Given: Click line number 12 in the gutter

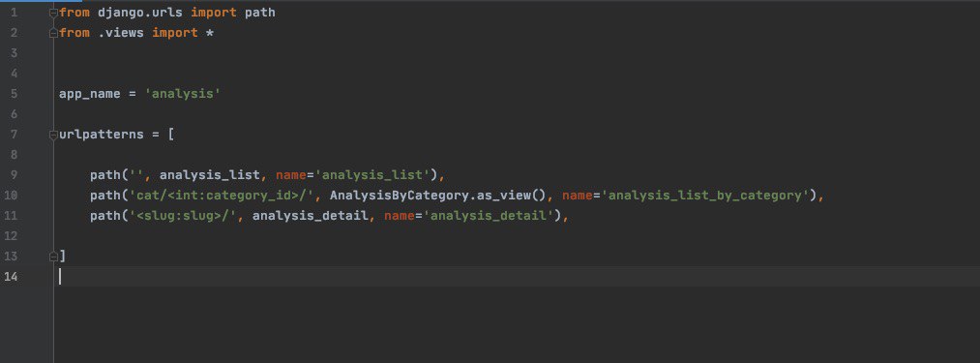Looking at the screenshot, I should [11, 236].
